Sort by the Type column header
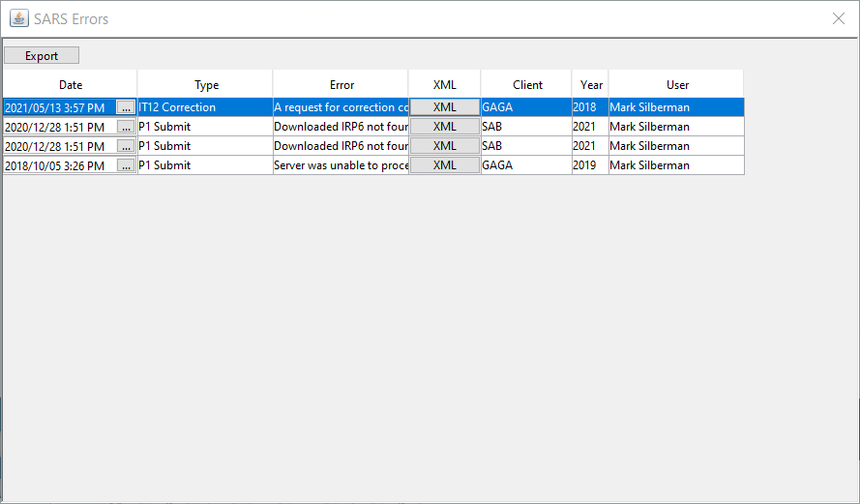 [206, 85]
